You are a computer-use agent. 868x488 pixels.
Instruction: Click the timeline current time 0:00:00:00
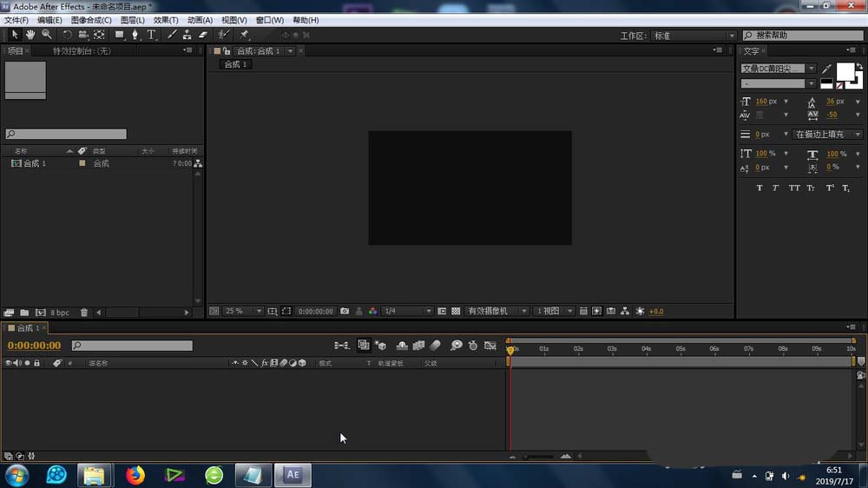point(35,346)
